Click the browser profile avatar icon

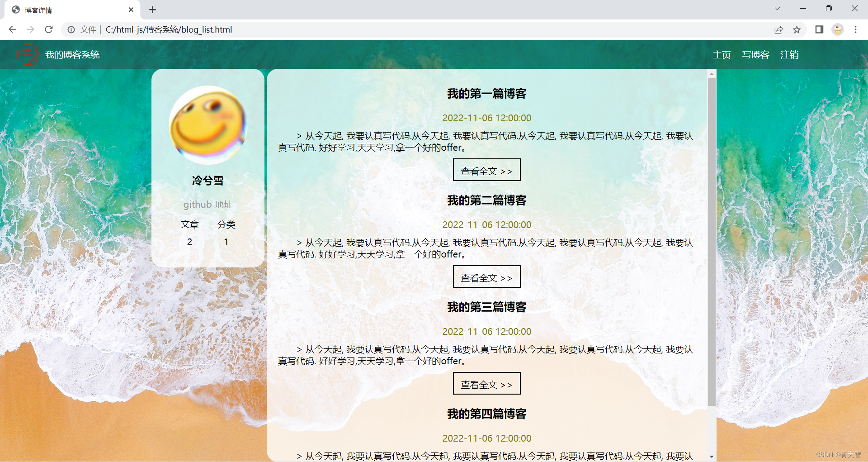pyautogui.click(x=838, y=29)
